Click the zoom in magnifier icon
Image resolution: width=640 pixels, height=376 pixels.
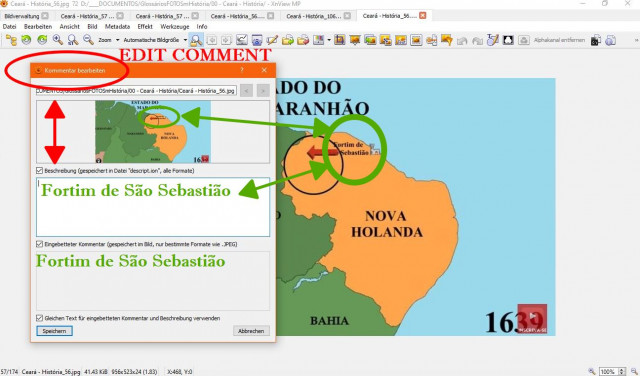[x=58, y=40]
